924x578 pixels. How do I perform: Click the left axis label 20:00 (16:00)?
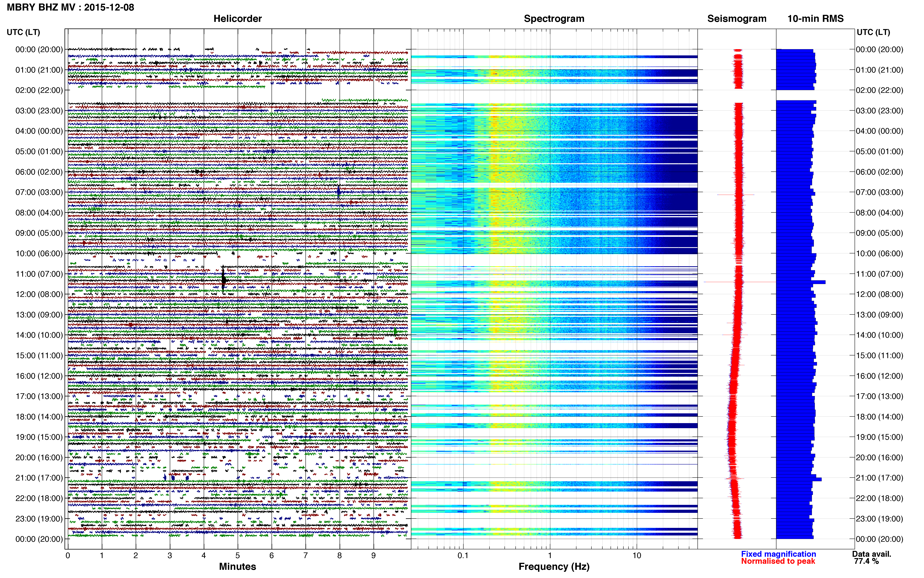(x=39, y=458)
